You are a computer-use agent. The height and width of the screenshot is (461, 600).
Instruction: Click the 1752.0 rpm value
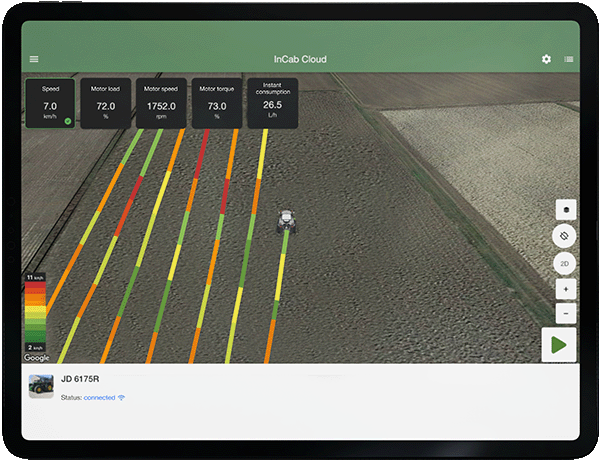[x=161, y=106]
